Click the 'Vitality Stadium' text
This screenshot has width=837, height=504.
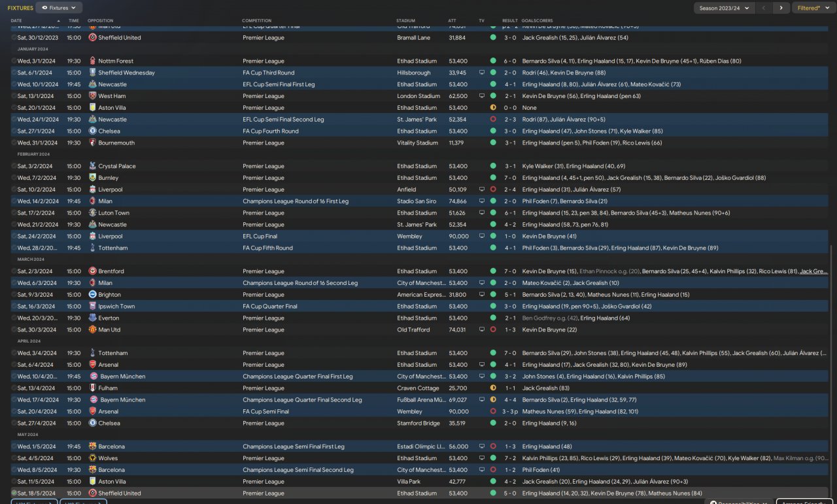tap(417, 143)
